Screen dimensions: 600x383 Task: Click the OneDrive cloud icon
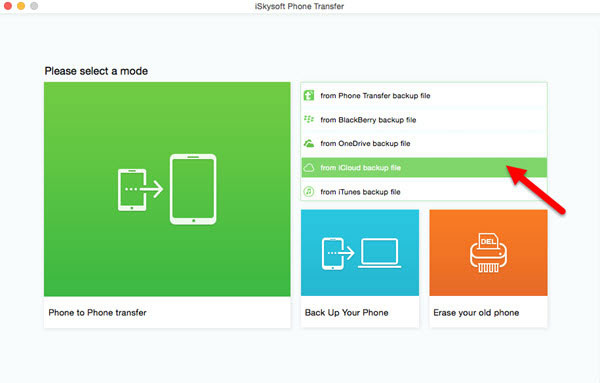coord(309,143)
